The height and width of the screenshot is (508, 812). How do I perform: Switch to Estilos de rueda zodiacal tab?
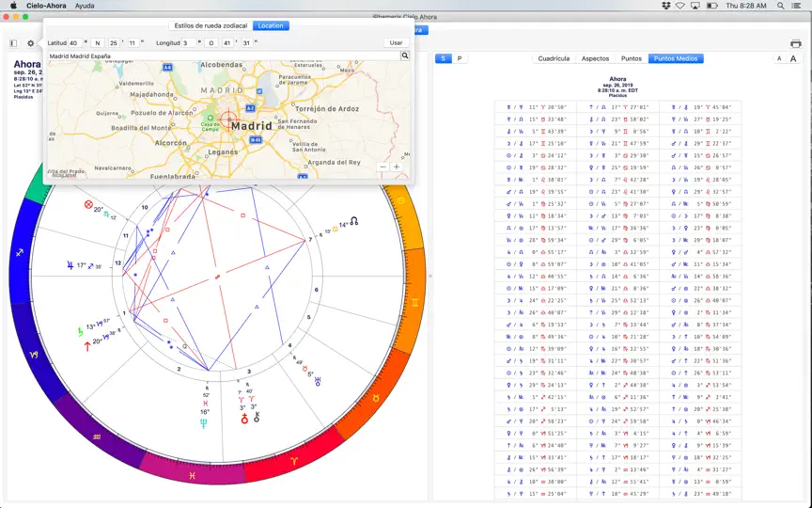pyautogui.click(x=211, y=25)
